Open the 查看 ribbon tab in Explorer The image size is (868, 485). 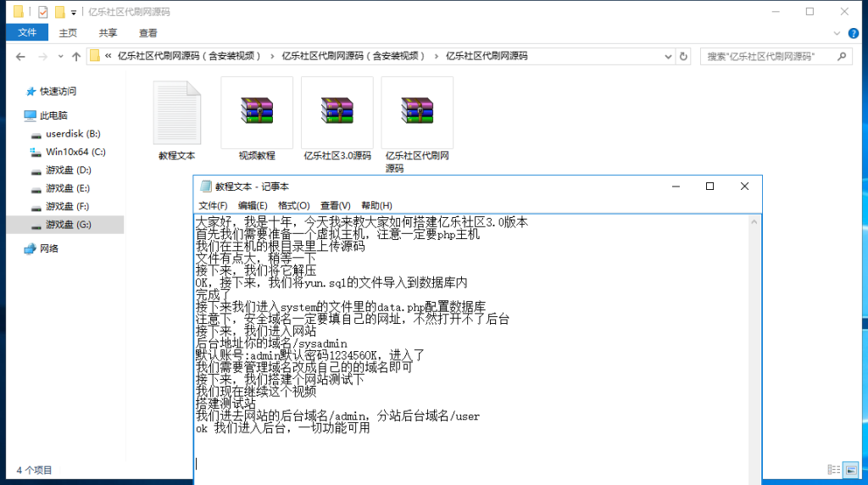147,33
